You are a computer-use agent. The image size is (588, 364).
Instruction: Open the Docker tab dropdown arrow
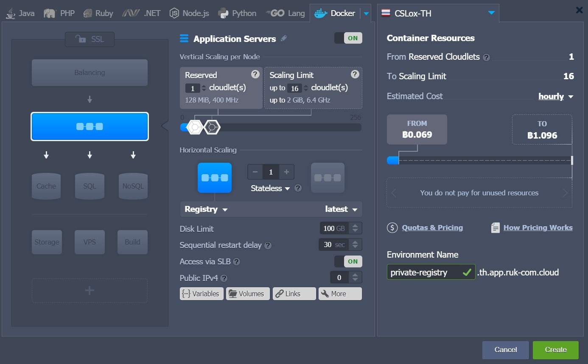[366, 14]
